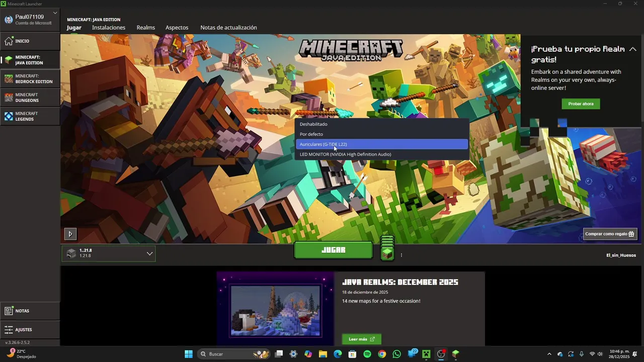
Task: Open Google Chrome from the taskbar
Action: click(x=382, y=354)
